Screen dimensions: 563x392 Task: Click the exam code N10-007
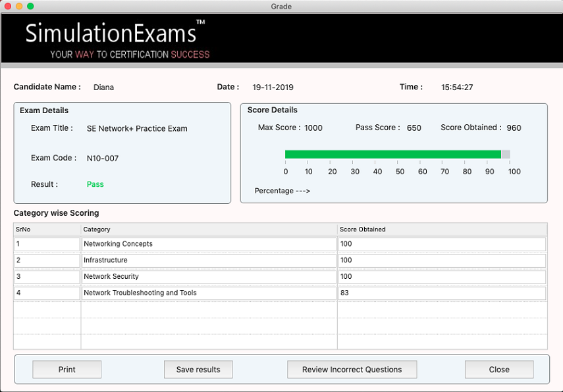pos(103,159)
